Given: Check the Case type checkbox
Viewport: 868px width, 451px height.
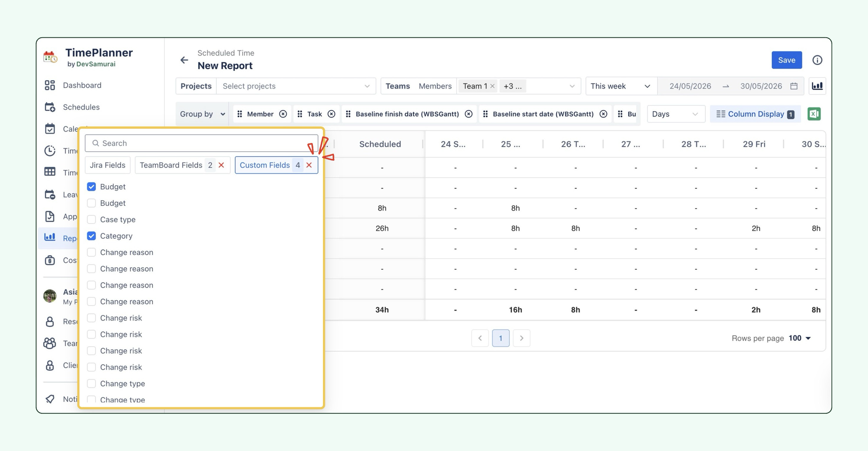Looking at the screenshot, I should point(91,219).
